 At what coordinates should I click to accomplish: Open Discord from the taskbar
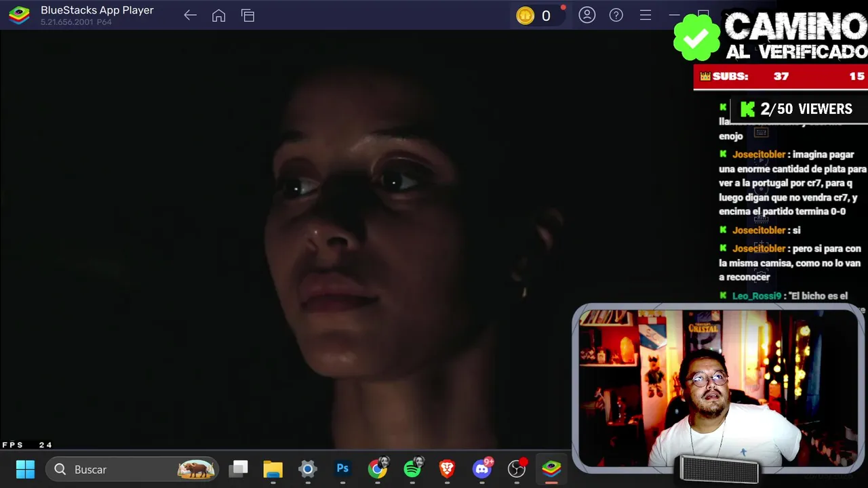point(482,468)
